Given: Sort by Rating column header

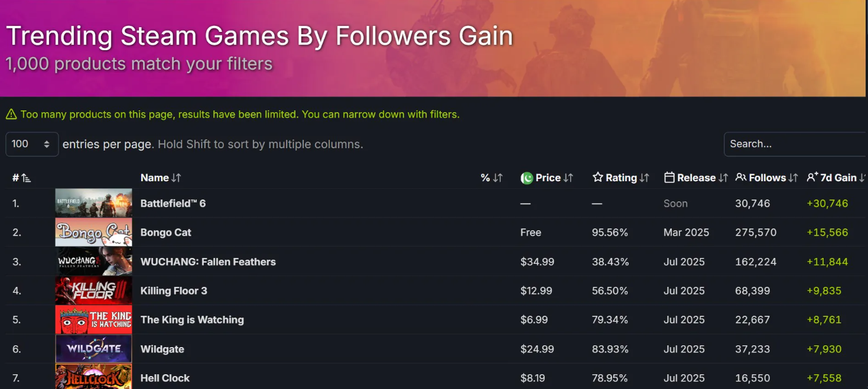Looking at the screenshot, I should (621, 178).
